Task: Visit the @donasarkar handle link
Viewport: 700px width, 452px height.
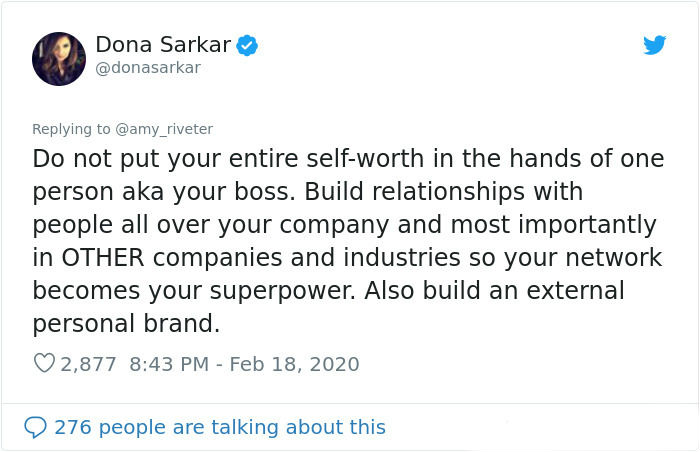Action: click(148, 68)
